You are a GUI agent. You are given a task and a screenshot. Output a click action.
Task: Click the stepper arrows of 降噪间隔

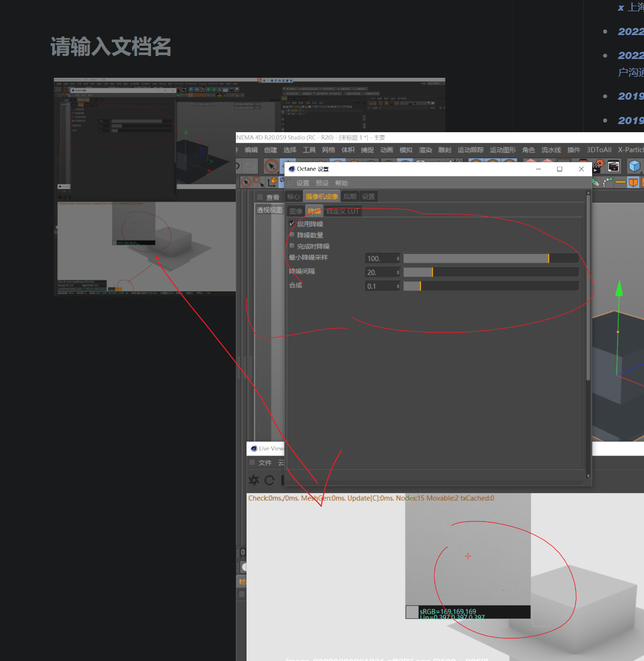coord(398,272)
